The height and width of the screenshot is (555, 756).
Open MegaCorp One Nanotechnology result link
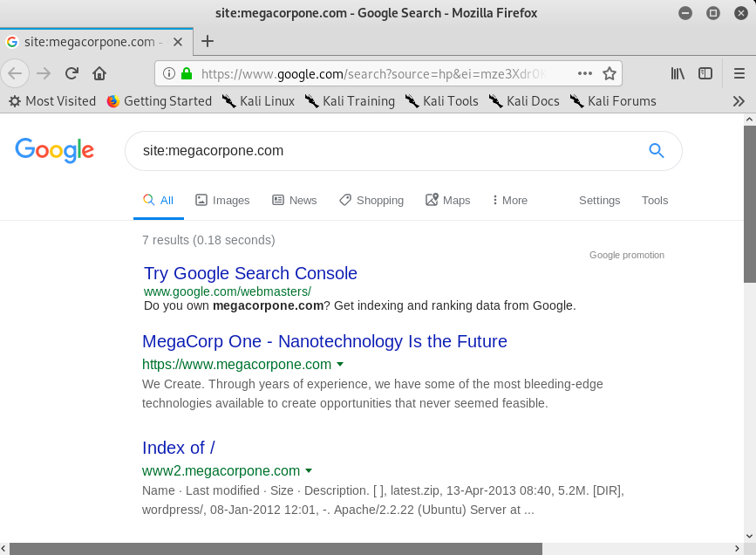(x=324, y=341)
